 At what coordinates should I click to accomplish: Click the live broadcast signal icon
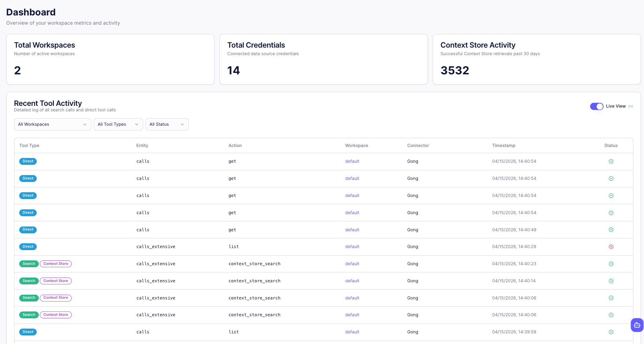tap(631, 106)
